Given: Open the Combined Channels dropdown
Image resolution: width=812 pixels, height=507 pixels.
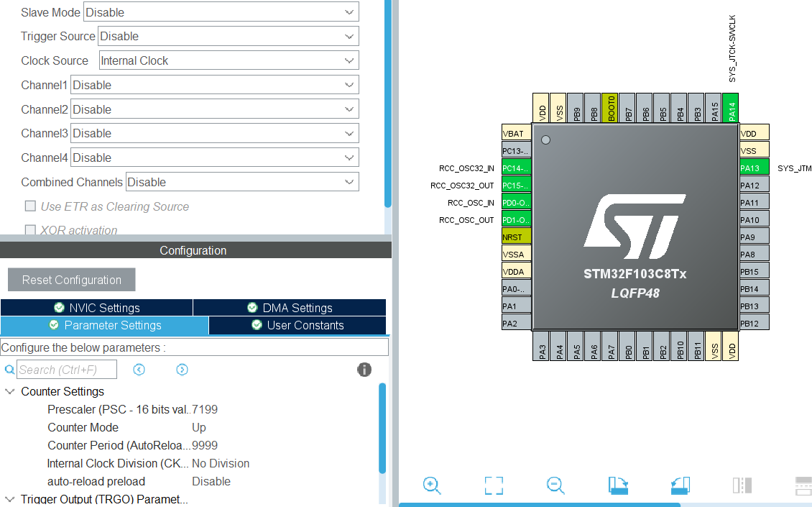Looking at the screenshot, I should 242,182.
